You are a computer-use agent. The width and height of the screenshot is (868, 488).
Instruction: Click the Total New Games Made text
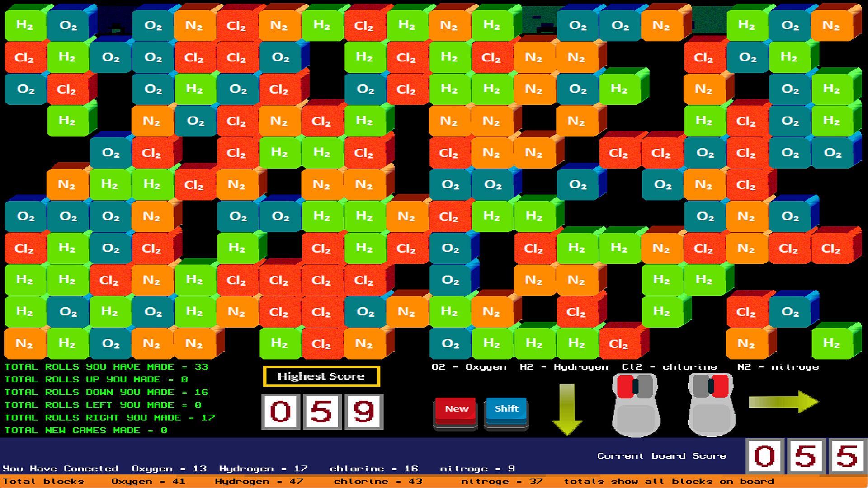[x=86, y=431]
